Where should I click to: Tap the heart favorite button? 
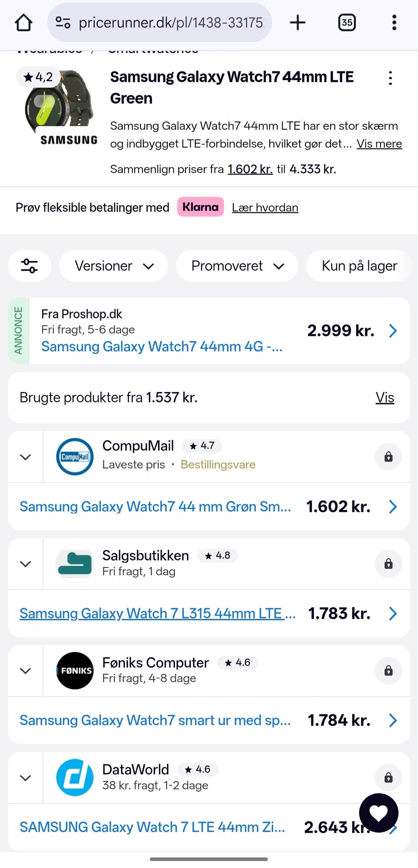tap(378, 813)
